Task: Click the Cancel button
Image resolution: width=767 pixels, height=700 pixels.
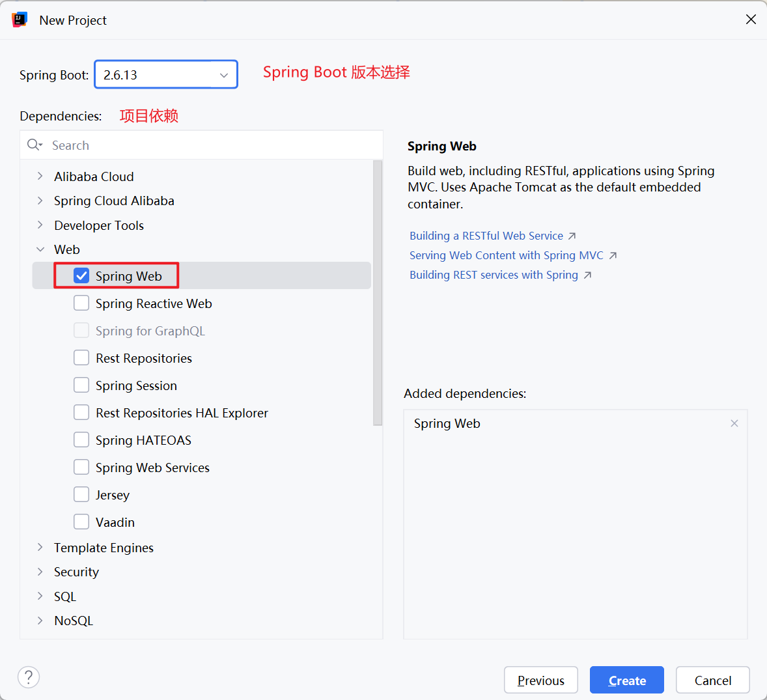Action: (x=713, y=680)
